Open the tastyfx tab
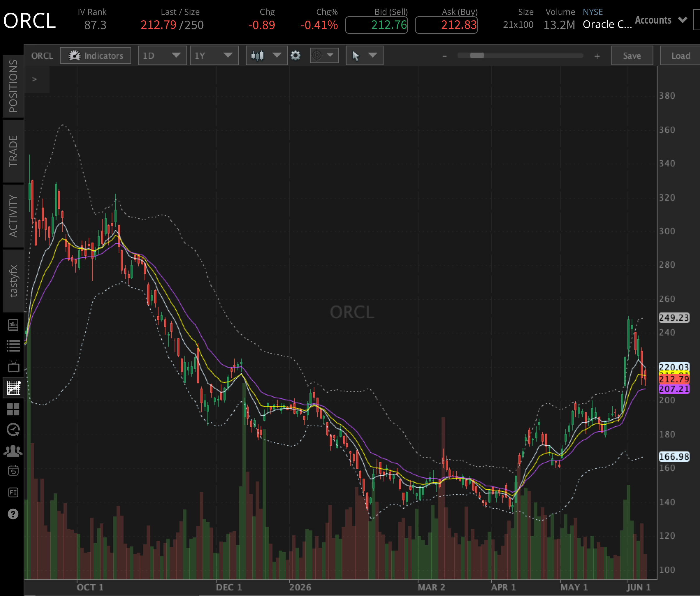The width and height of the screenshot is (700, 596). click(x=13, y=281)
